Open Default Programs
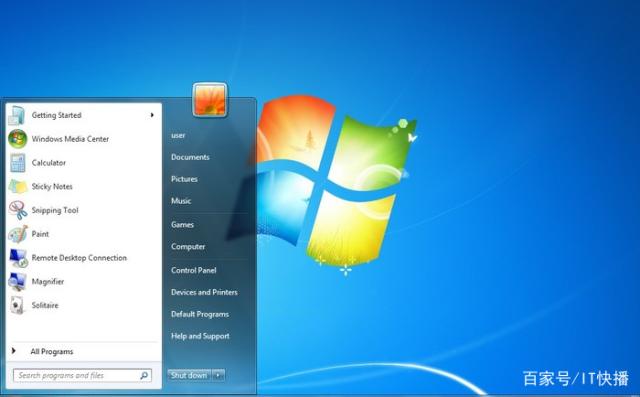This screenshot has height=397, width=640. [x=200, y=314]
